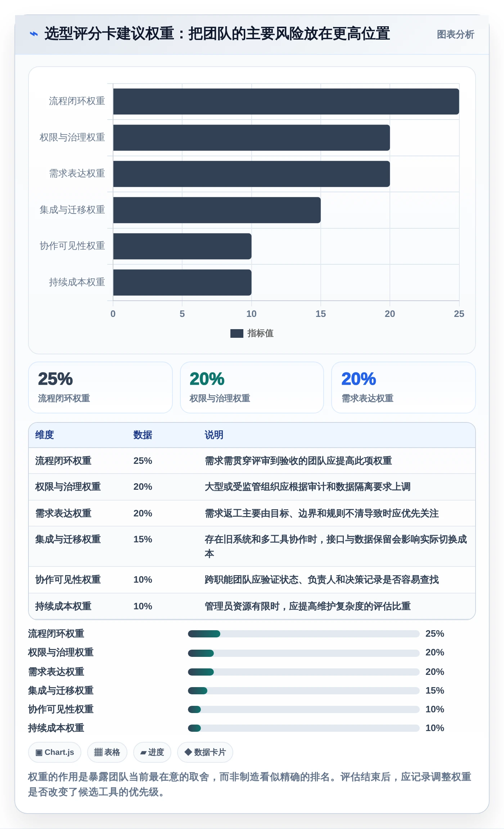
Task: Click description 需求需贯穿评审到验收的团队应提高此项权重
Action: point(298,461)
